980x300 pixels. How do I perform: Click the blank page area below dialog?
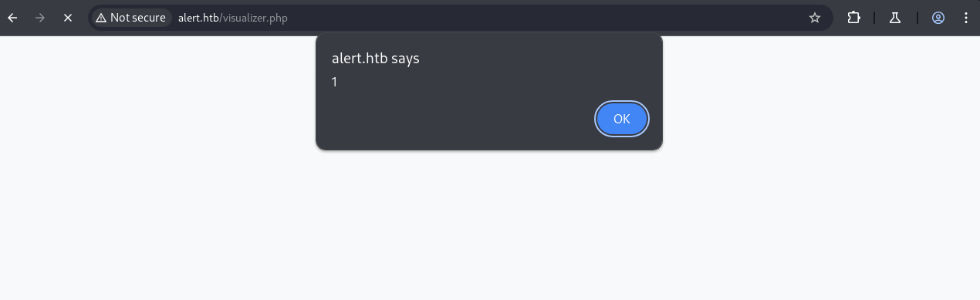coord(489,224)
